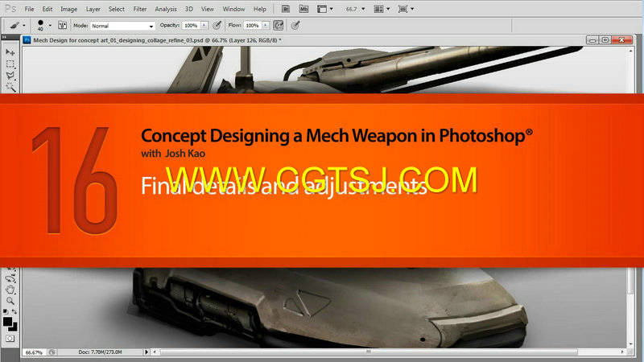644x362 pixels.
Task: Click the Photoshop Ps logo
Action: click(x=10, y=8)
